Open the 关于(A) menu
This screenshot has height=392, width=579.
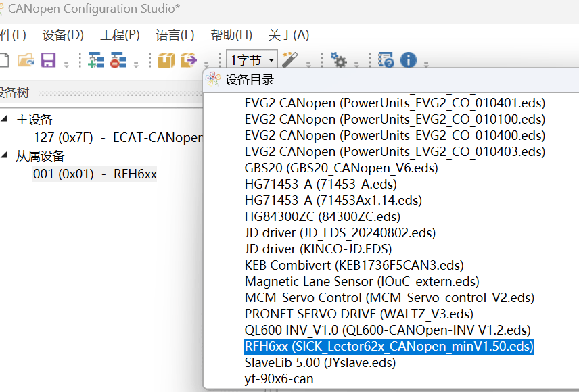[x=289, y=35]
